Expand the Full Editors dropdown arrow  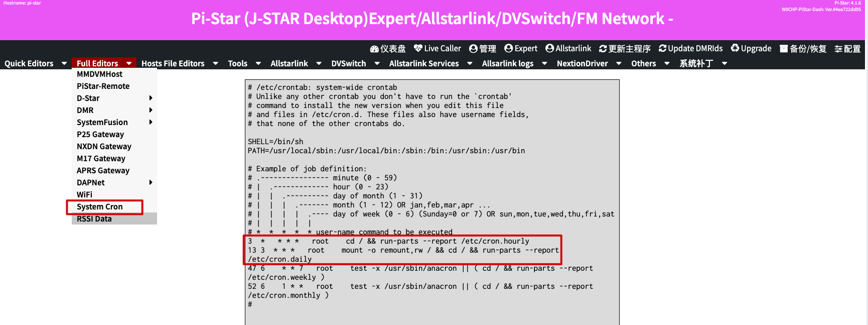[x=129, y=63]
